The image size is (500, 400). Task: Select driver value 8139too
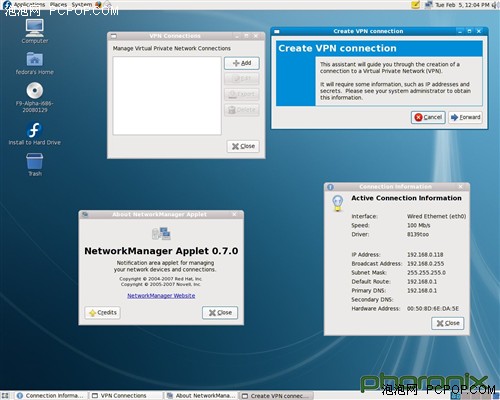pos(418,234)
